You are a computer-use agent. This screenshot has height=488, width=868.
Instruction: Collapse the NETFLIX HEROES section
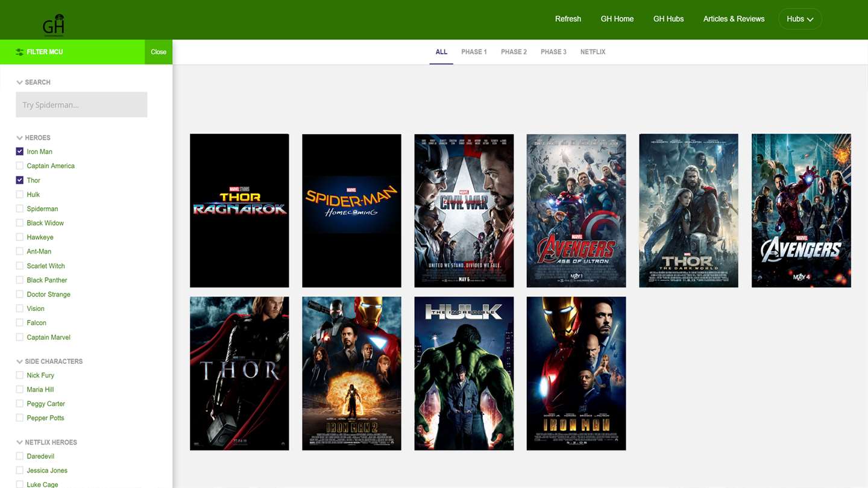click(x=46, y=442)
